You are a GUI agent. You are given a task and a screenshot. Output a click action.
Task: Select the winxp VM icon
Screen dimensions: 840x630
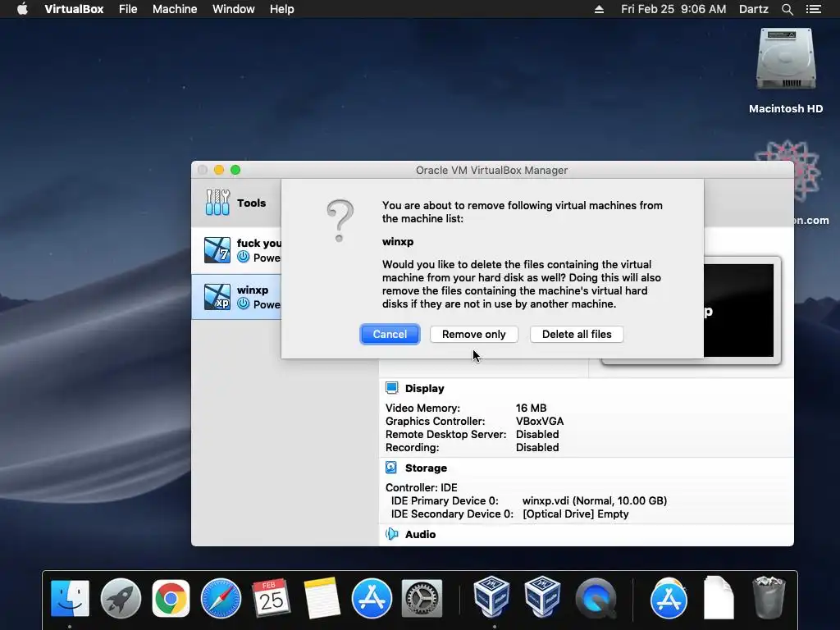(x=217, y=297)
